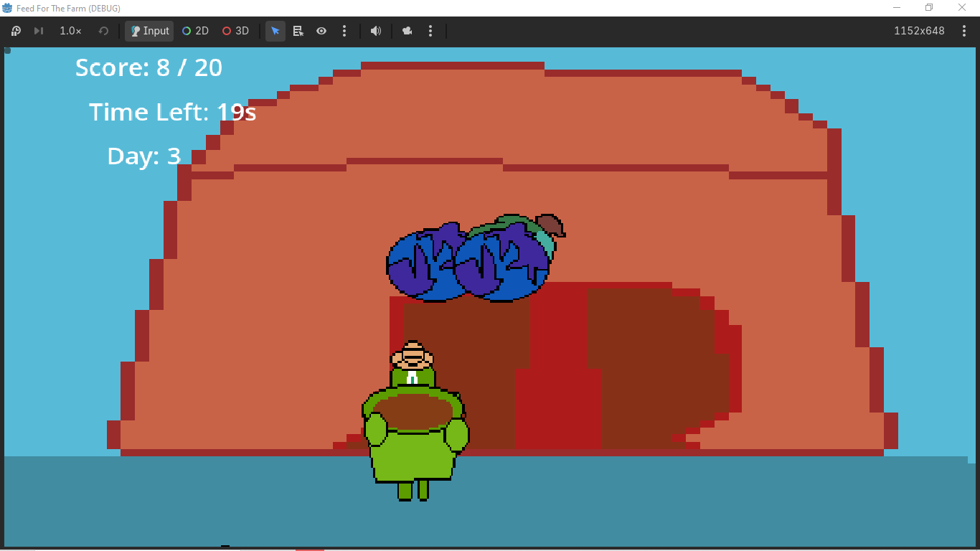Open the camera options three-dot menu

[430, 31]
